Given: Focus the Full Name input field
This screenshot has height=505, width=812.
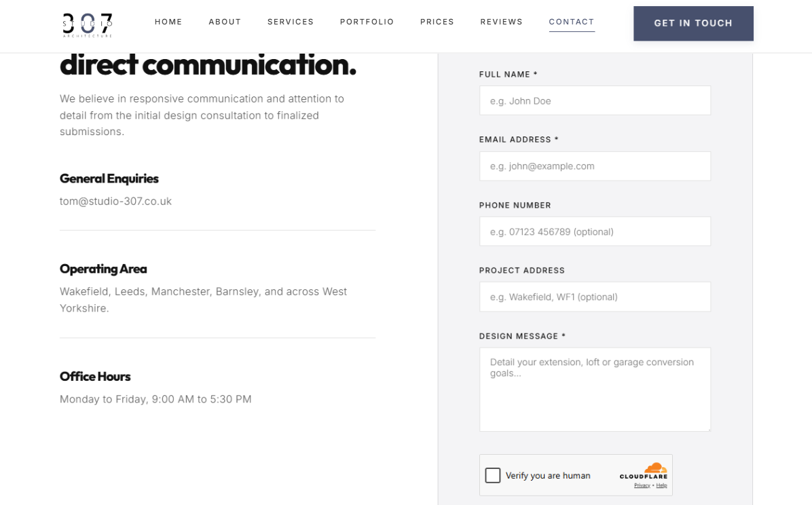Looking at the screenshot, I should pyautogui.click(x=595, y=100).
